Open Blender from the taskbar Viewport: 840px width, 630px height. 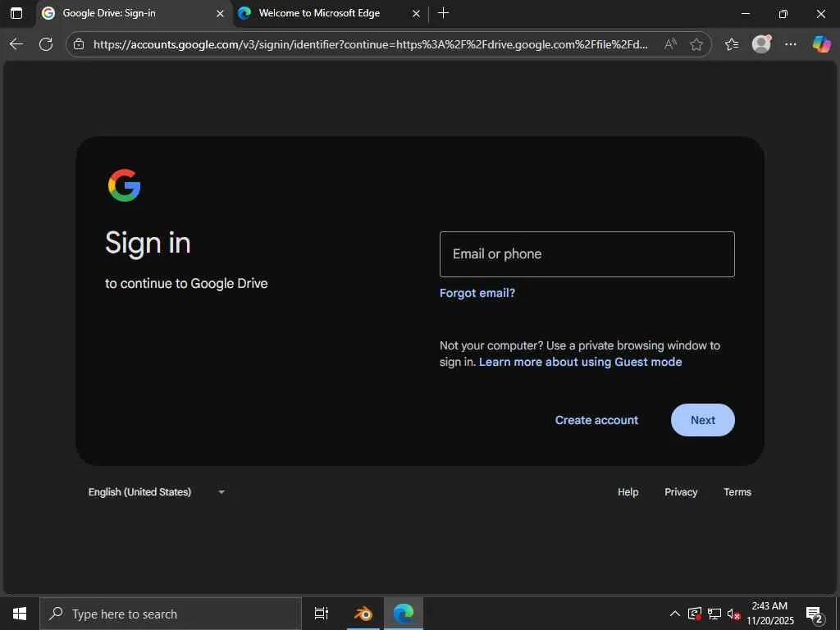point(363,614)
